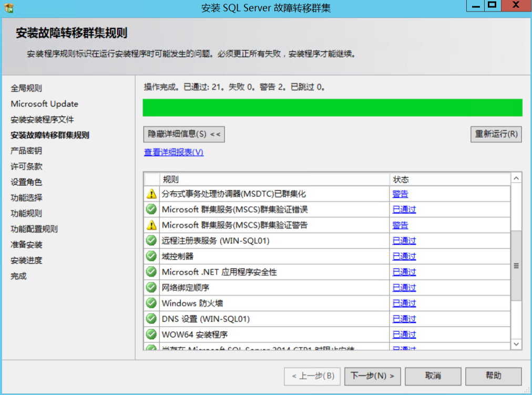The width and height of the screenshot is (532, 395).
Task: Click the green progress bar
Action: pyautogui.click(x=332, y=108)
